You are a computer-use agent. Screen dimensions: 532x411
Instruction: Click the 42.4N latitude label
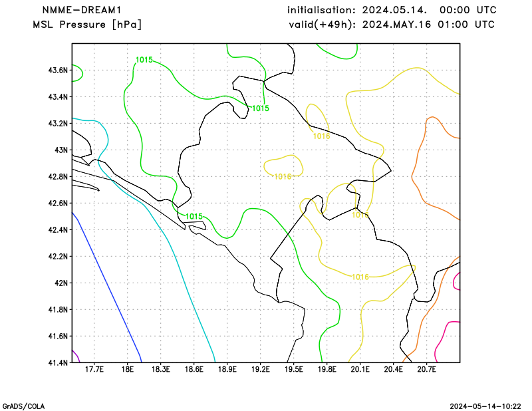58,229
